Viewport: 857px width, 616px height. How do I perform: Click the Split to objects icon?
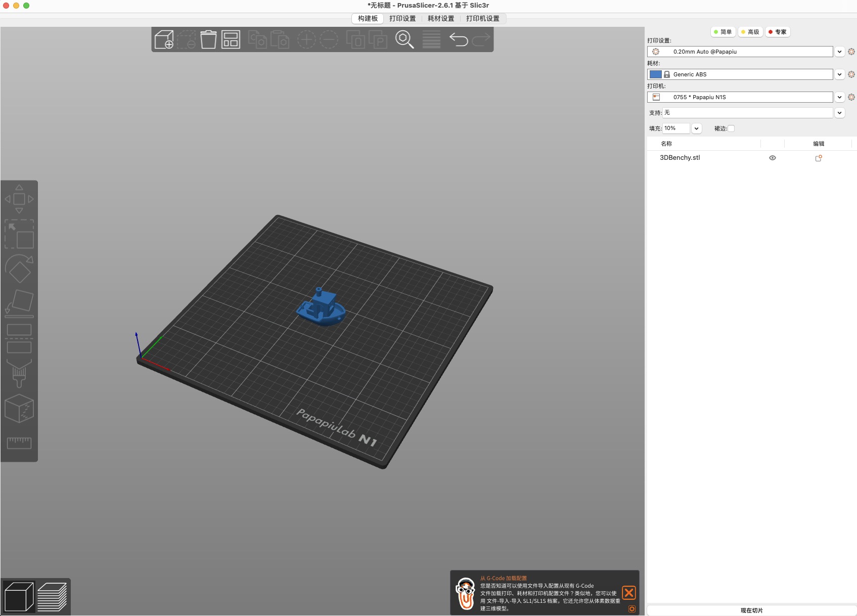(x=355, y=39)
